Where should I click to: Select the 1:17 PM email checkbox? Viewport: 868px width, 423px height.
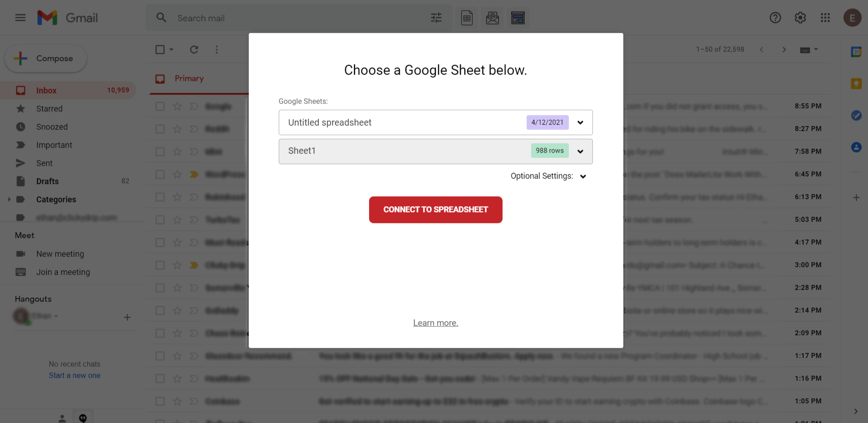click(x=160, y=356)
